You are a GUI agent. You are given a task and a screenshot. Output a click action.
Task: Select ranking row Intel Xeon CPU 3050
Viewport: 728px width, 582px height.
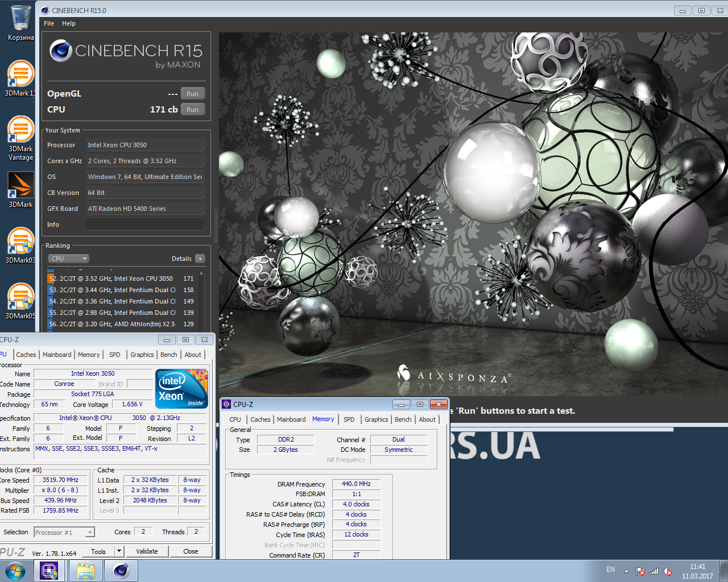122,278
